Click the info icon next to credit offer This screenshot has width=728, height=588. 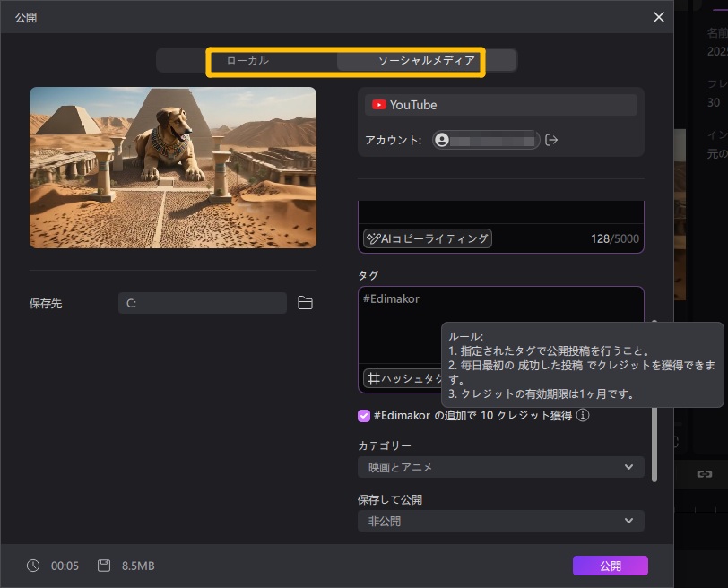tap(582, 415)
